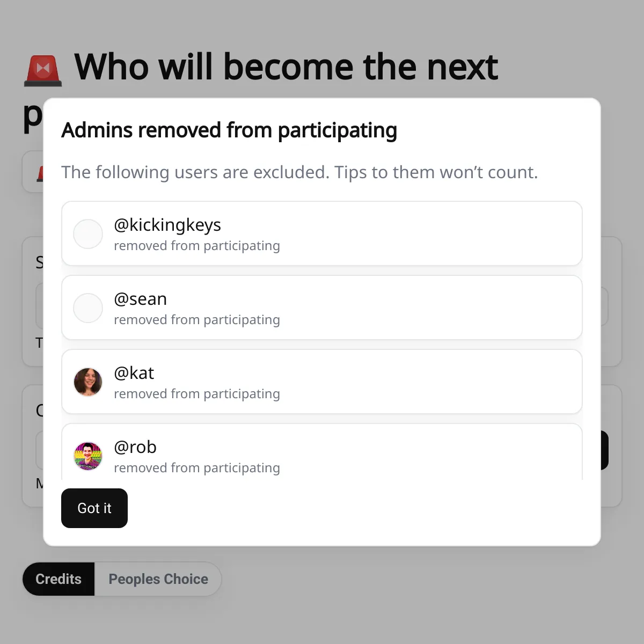Switch to the Peoples Choice tab
644x644 pixels.
[158, 579]
